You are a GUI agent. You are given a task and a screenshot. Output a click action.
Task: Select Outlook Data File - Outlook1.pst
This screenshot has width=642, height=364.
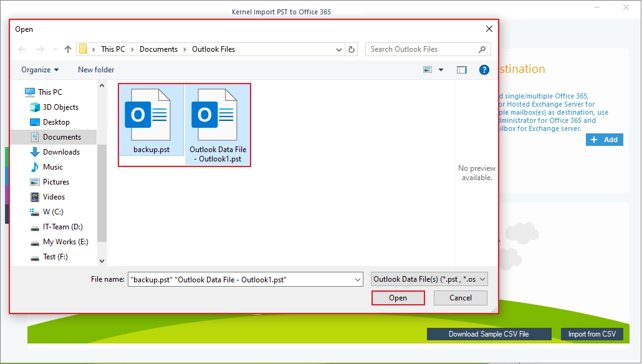(218, 125)
